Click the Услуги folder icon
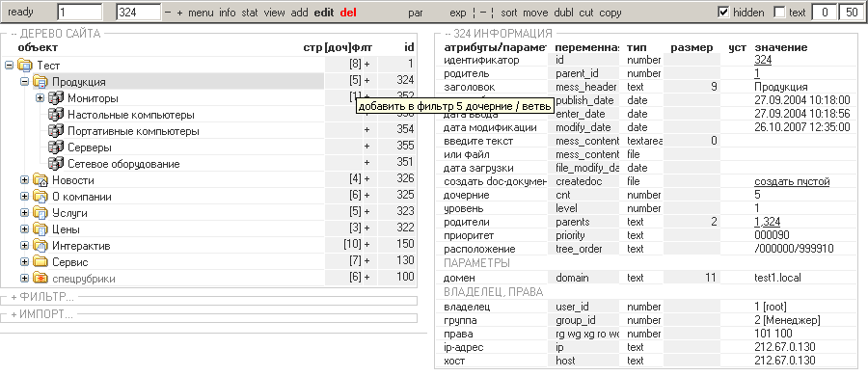The image size is (868, 376). click(41, 213)
